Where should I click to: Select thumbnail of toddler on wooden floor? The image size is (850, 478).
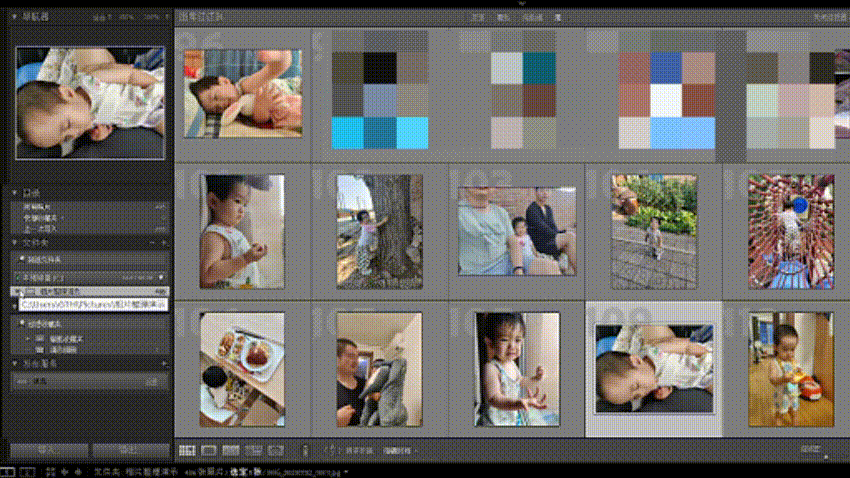click(791, 370)
